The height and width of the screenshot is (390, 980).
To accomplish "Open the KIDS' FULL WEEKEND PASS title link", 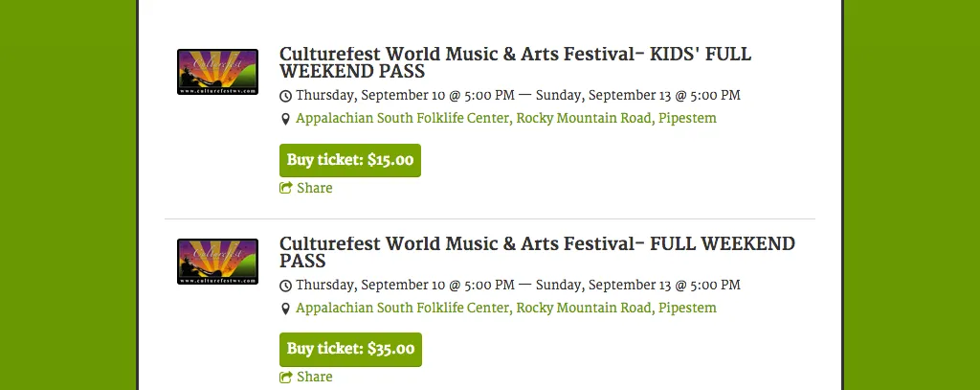I will tap(515, 62).
